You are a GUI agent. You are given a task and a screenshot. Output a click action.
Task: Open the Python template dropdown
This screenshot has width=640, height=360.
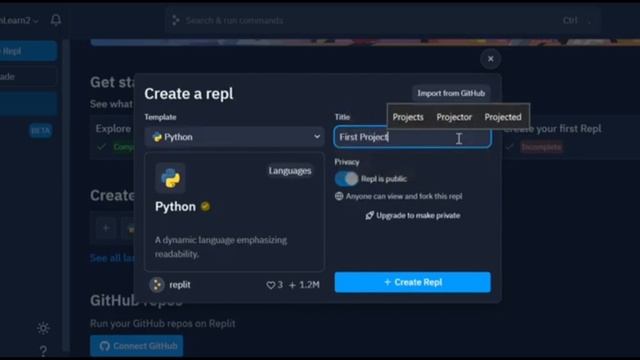(x=234, y=137)
